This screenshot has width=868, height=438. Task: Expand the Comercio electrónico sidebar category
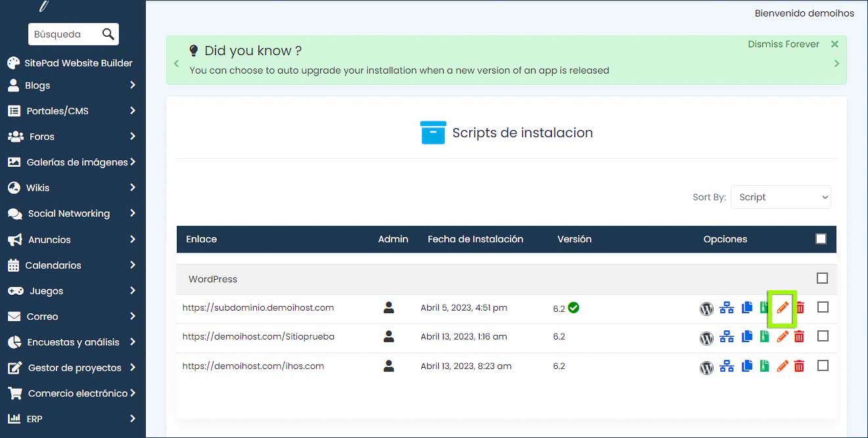pos(72,393)
